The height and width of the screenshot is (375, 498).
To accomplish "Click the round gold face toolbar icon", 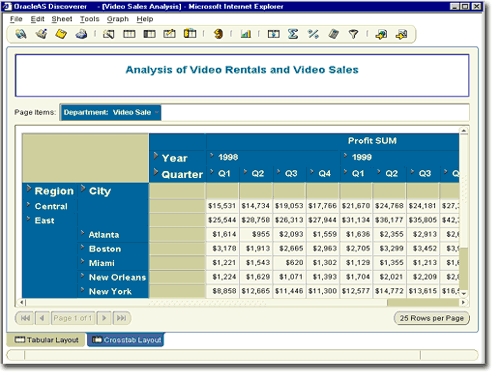I will tap(218, 34).
